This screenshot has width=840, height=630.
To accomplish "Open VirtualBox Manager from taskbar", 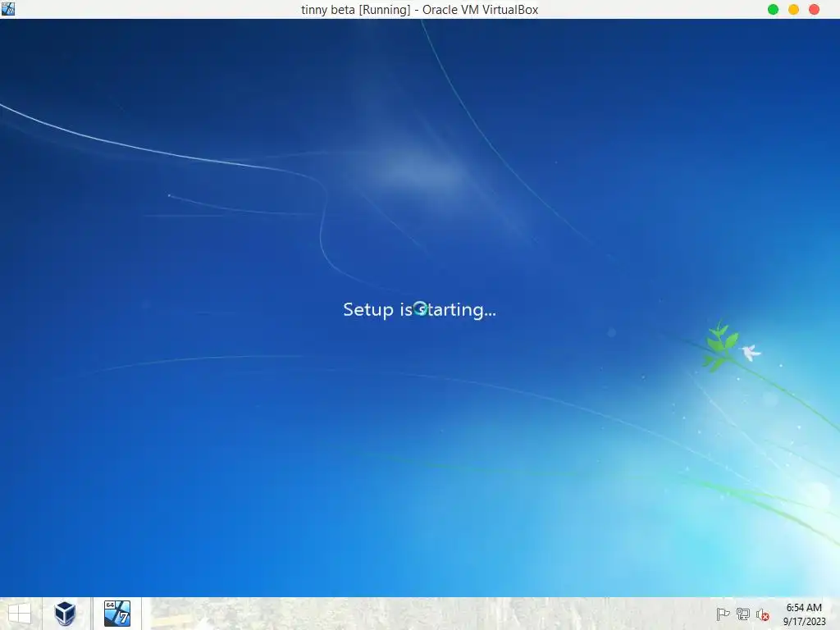I will click(65, 614).
